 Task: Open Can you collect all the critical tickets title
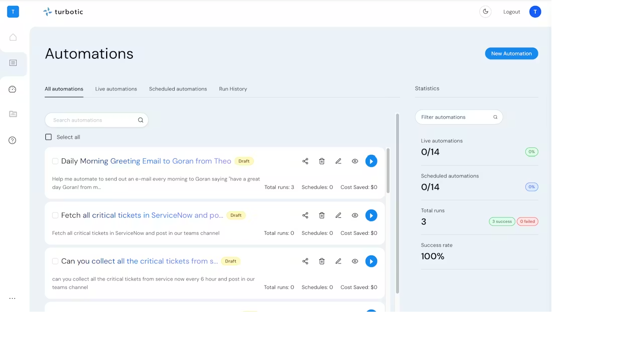click(x=140, y=261)
